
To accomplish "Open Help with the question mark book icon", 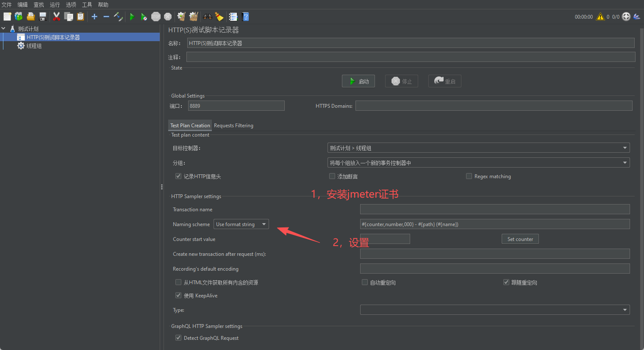I will (245, 17).
